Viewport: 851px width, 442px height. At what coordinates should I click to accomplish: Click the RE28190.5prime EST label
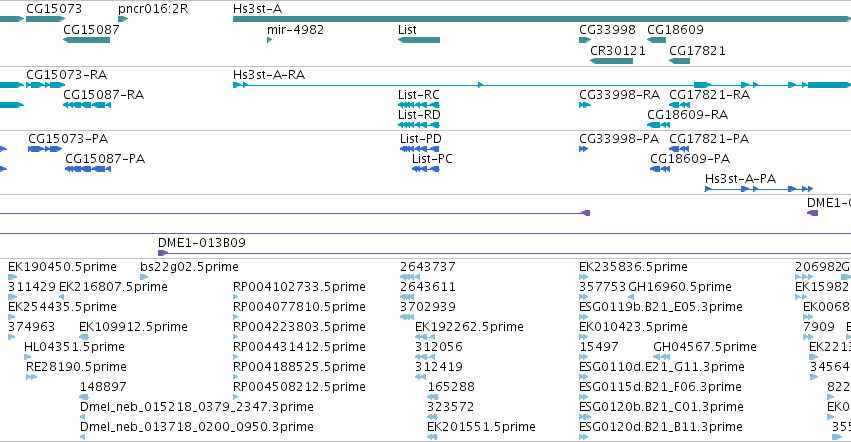tap(76, 367)
